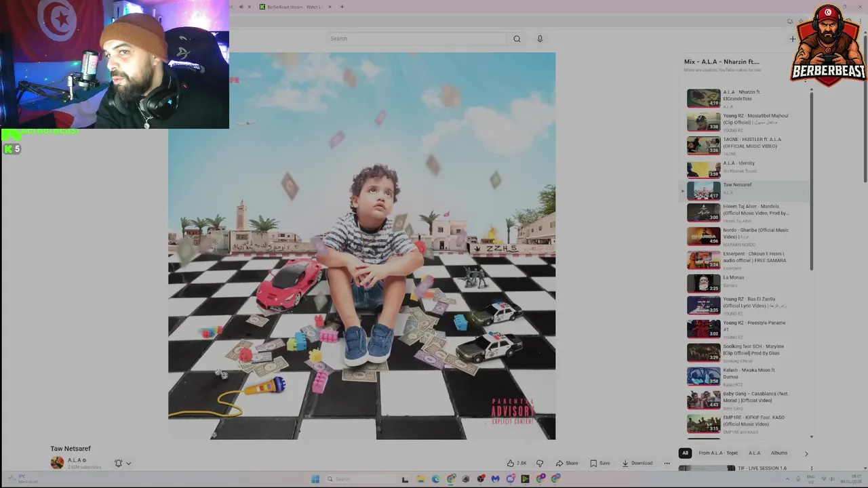This screenshot has height=488, width=868.
Task: Select the 'All' filter chip
Action: [x=685, y=453]
